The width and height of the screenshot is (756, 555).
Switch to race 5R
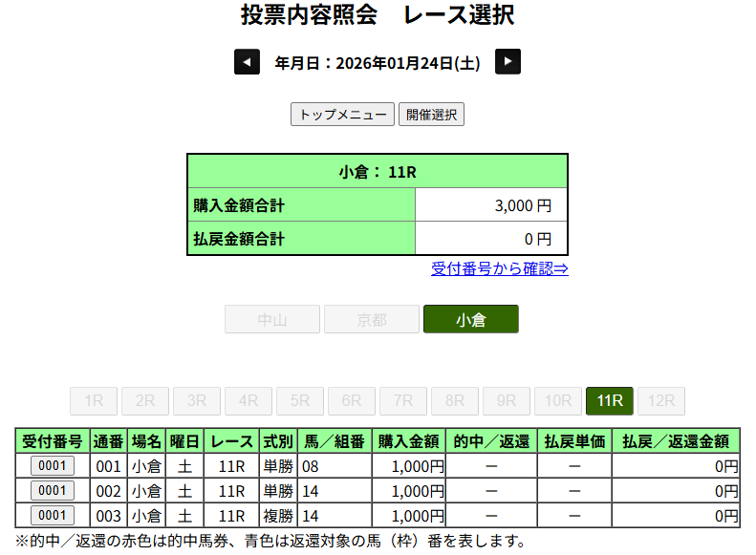tap(300, 401)
